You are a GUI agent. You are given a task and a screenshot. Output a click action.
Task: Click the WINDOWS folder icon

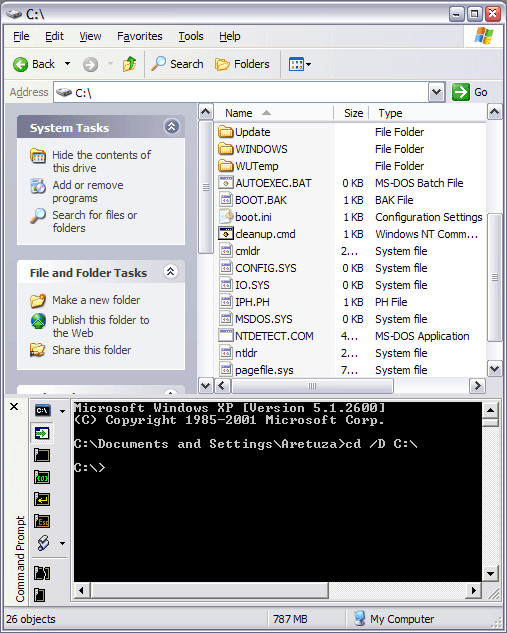tap(226, 149)
